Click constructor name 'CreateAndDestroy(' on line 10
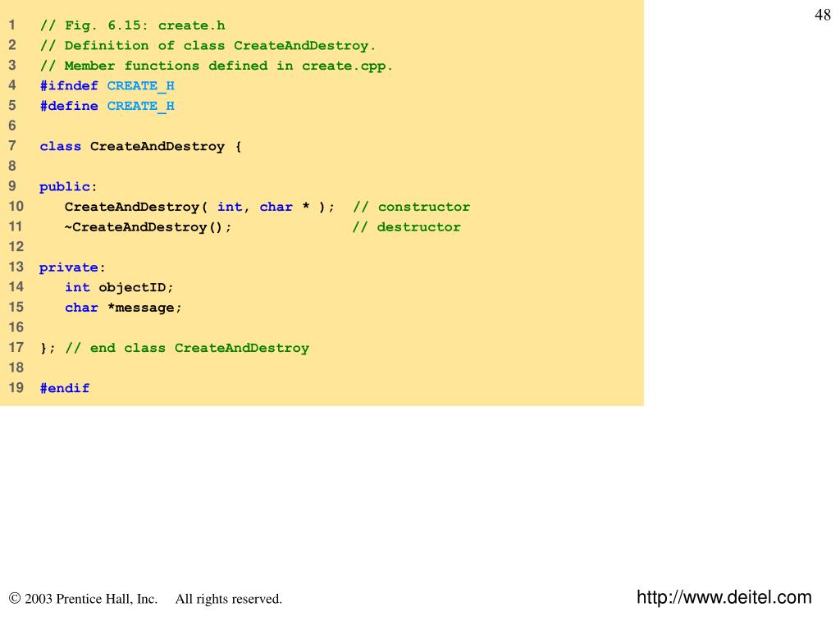 pos(136,208)
